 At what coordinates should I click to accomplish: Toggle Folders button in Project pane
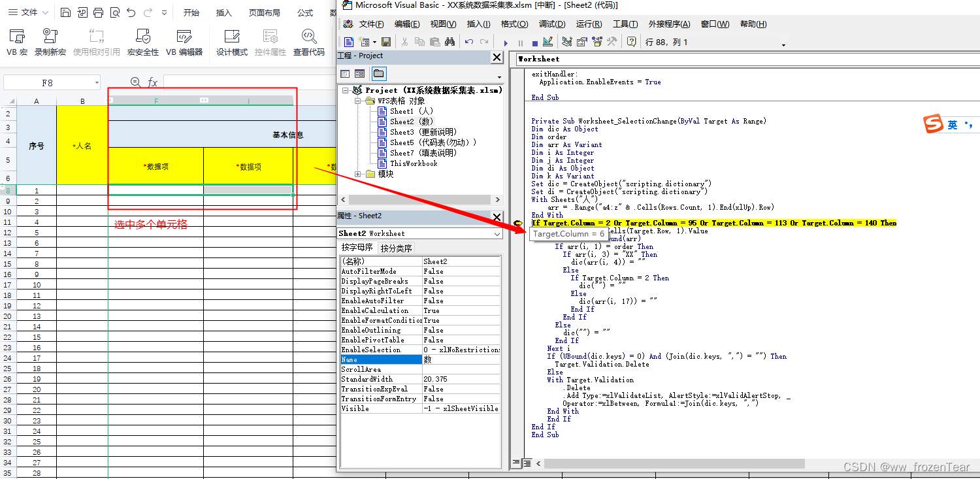378,74
